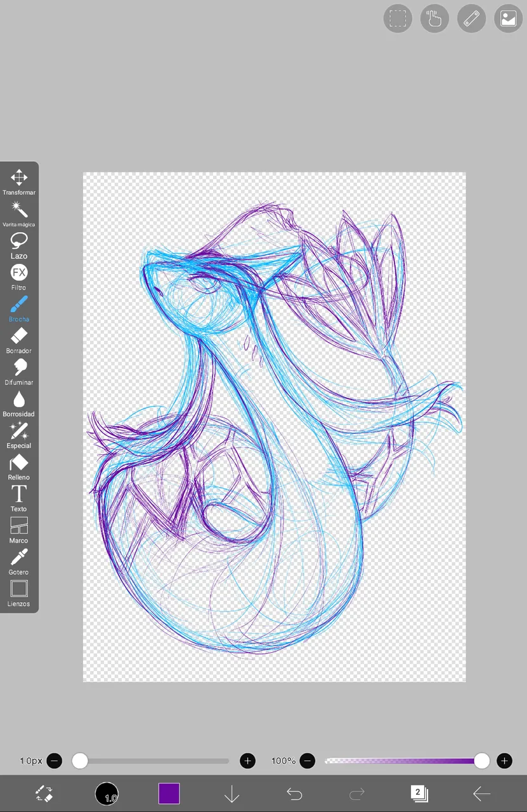This screenshot has height=812, width=527.
Task: Select the Relleno fill bucket tool
Action: [19, 467]
